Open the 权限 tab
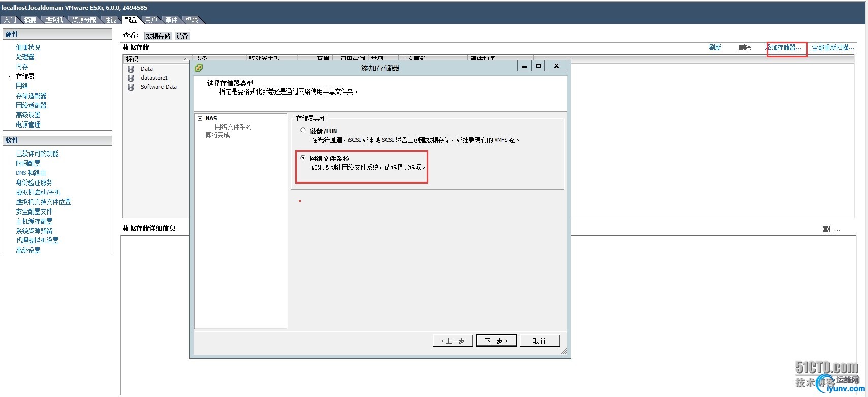Screen dimensions: 868x397 point(191,20)
